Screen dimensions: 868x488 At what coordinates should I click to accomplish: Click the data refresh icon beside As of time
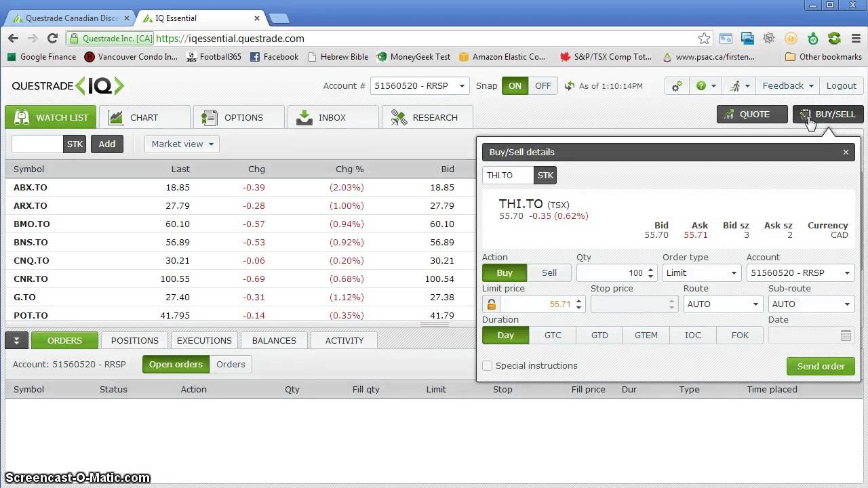pyautogui.click(x=570, y=86)
